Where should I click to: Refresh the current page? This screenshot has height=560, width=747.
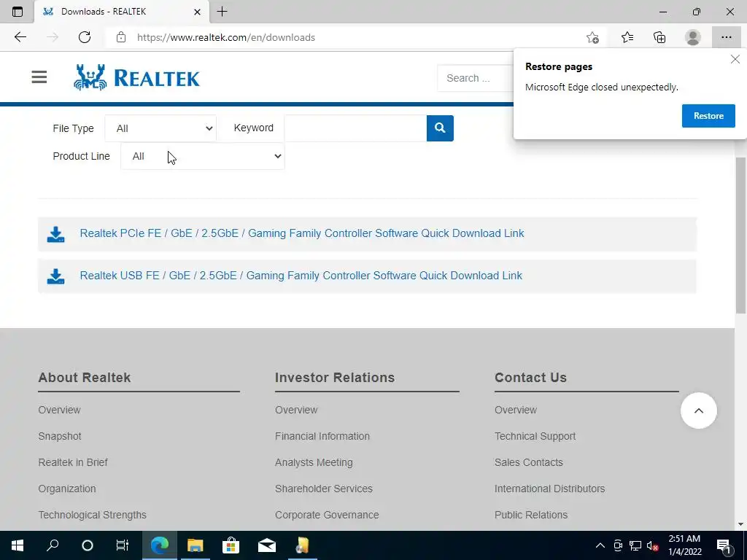pyautogui.click(x=85, y=37)
